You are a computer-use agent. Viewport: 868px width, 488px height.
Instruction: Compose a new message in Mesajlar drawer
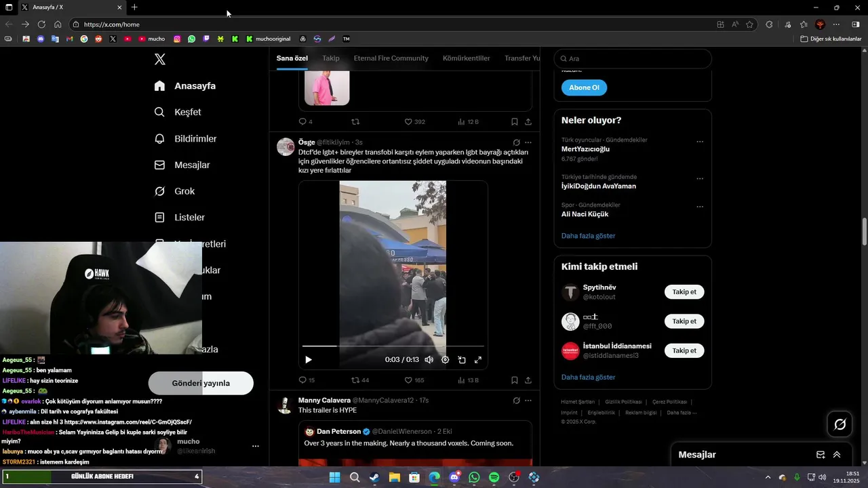click(x=821, y=455)
